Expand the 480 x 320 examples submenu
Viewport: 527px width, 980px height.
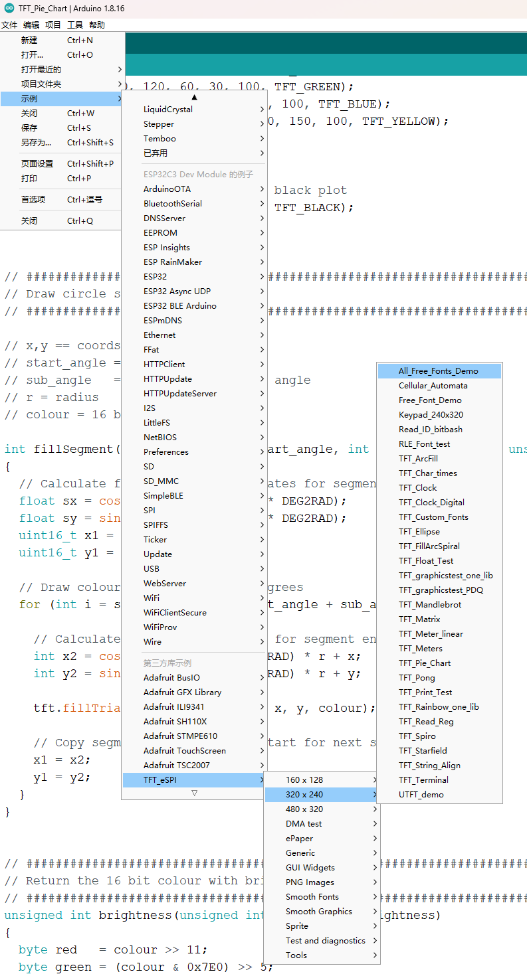[304, 809]
